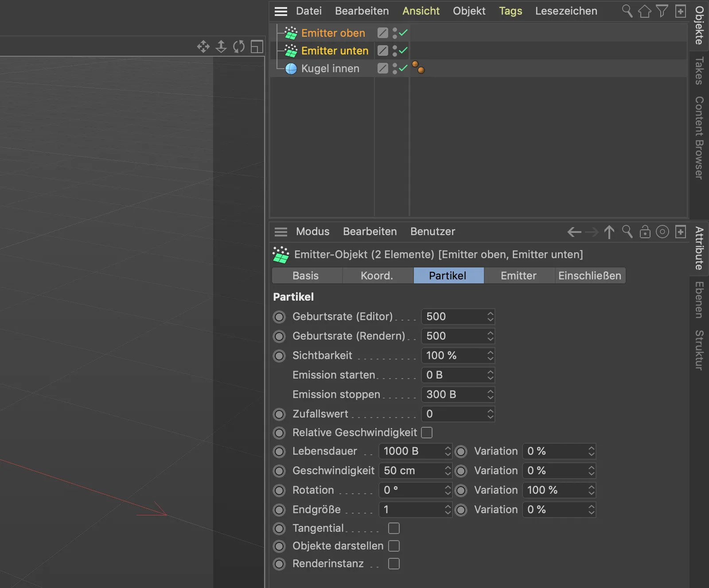
Task: Click the up arrow in Attribute Manager
Action: click(x=609, y=232)
